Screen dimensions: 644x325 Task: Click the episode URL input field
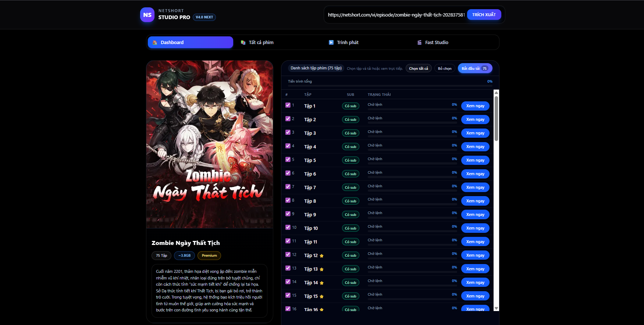point(396,15)
